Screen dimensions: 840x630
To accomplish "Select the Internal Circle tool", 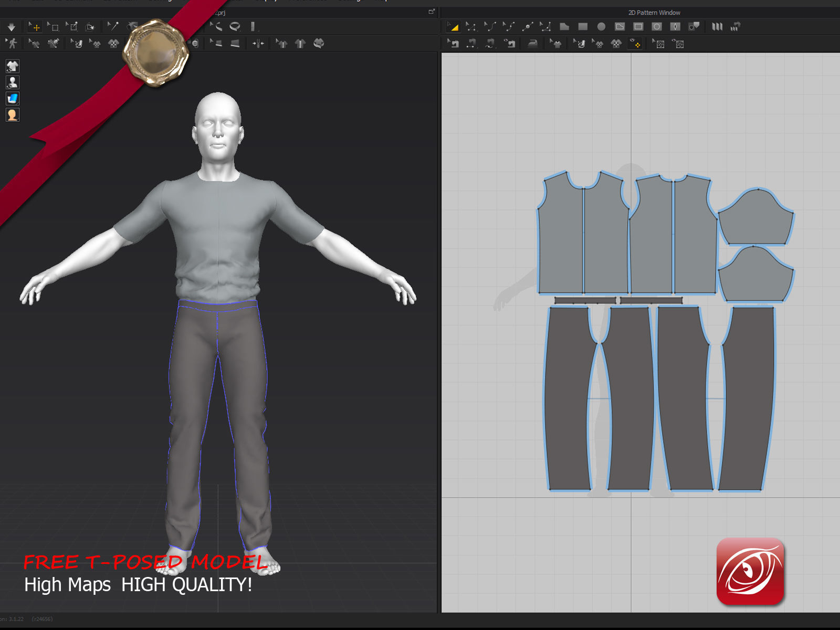I will coord(657,26).
